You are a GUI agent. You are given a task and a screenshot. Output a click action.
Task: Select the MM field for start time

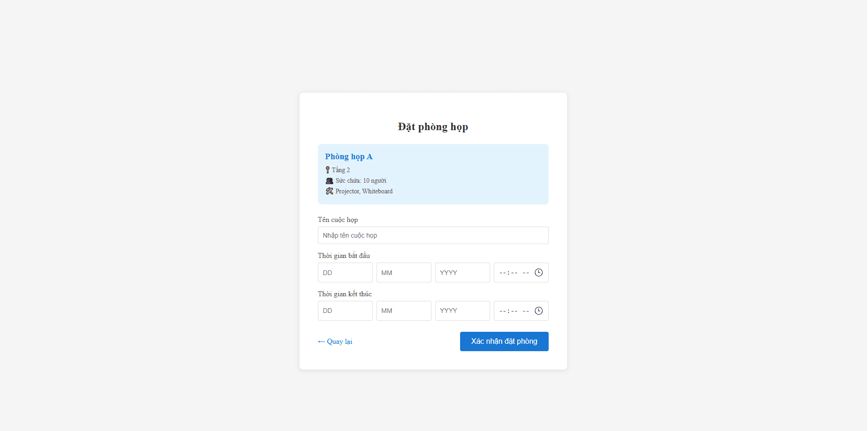[x=404, y=273]
